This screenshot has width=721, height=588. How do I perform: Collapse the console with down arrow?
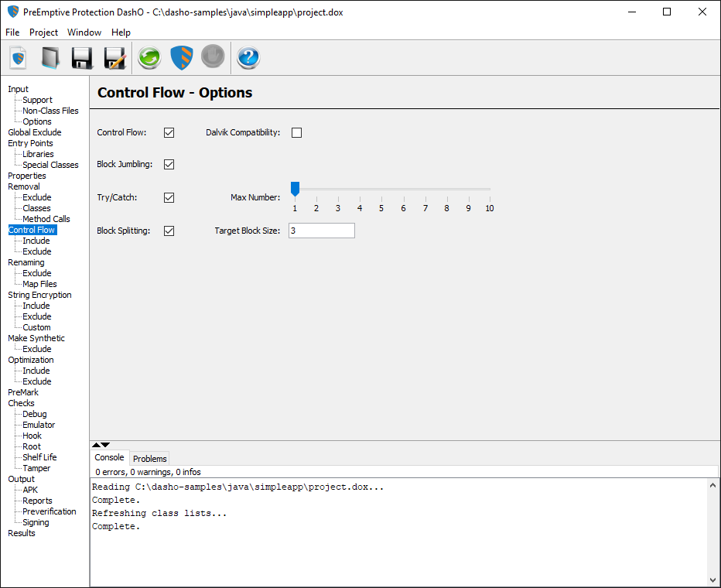point(105,445)
